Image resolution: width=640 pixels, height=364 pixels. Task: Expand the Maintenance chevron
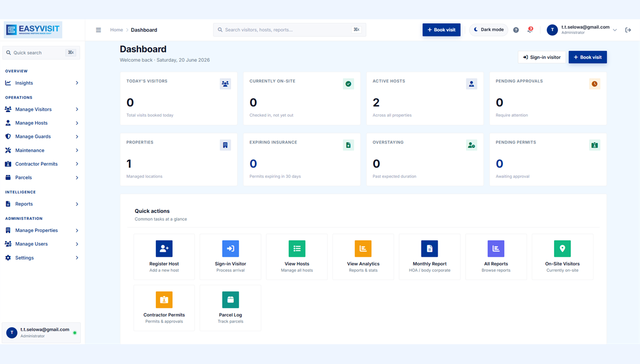pyautogui.click(x=77, y=150)
